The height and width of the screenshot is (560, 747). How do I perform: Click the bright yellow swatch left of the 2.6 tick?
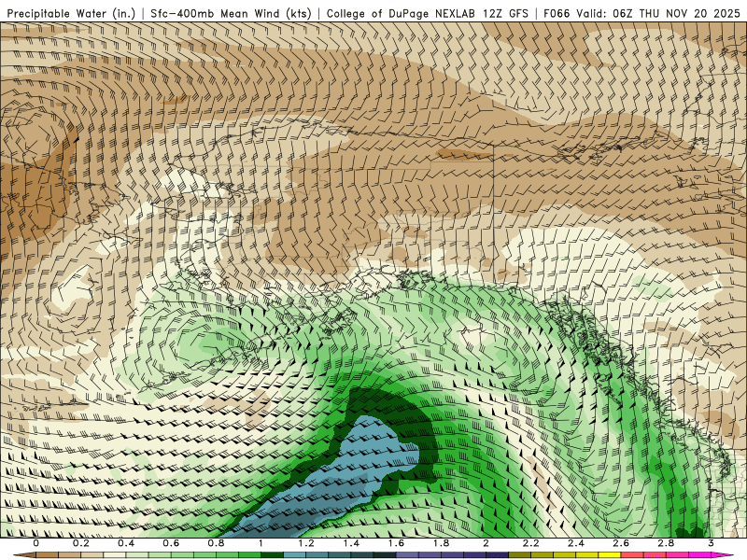[x=610, y=555]
